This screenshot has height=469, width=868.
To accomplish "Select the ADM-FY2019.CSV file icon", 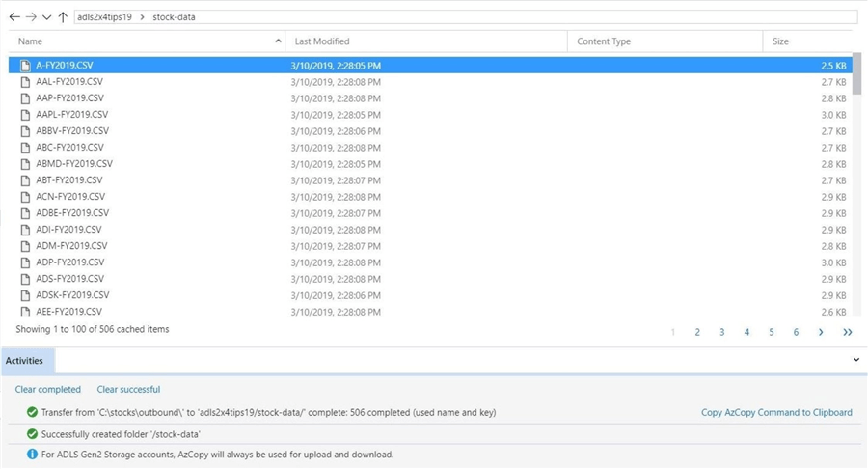I will tap(25, 246).
